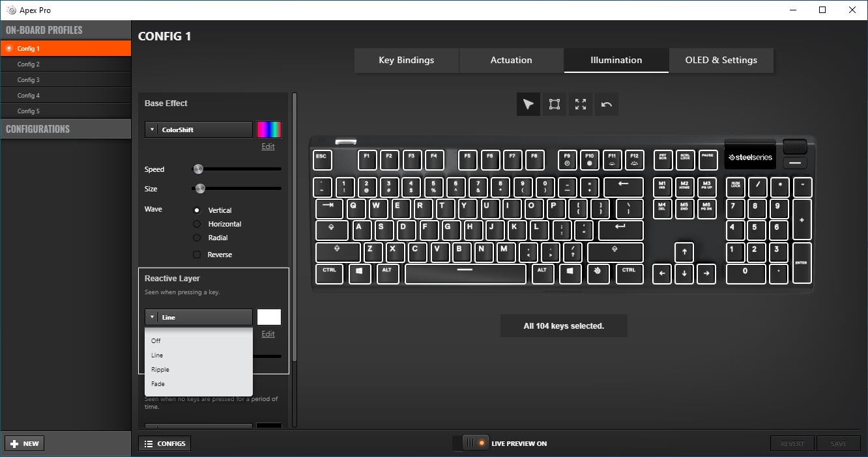Choose Ripple reactive effect
Screen dimensions: 868x457
click(x=198, y=370)
